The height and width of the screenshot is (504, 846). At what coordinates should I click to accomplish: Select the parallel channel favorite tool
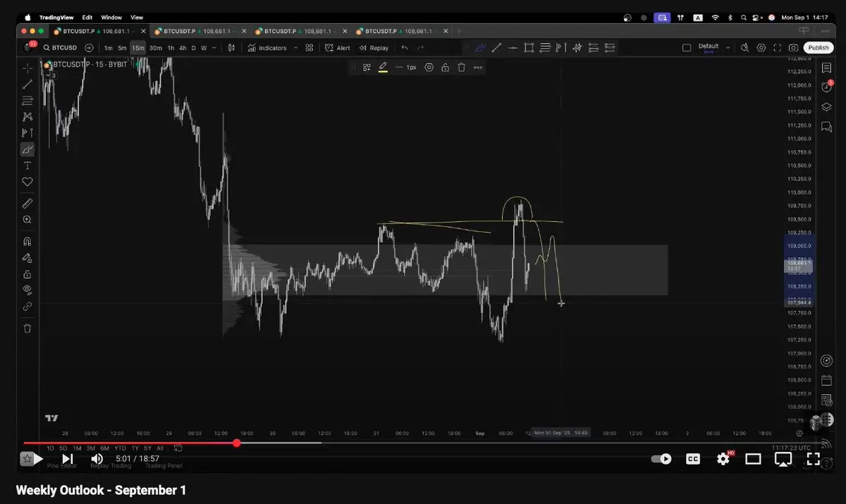(480, 48)
